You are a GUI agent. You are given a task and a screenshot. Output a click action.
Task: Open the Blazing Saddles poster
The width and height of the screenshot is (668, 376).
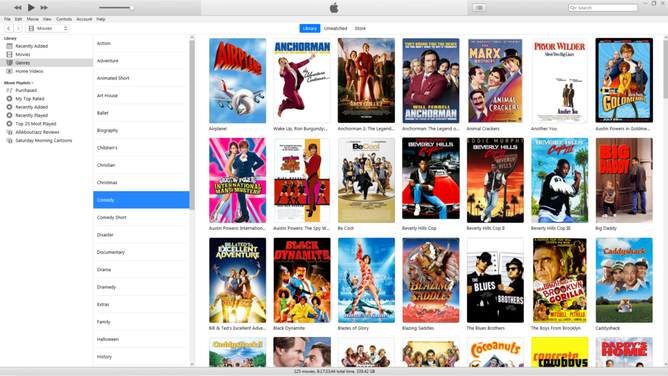tap(431, 280)
